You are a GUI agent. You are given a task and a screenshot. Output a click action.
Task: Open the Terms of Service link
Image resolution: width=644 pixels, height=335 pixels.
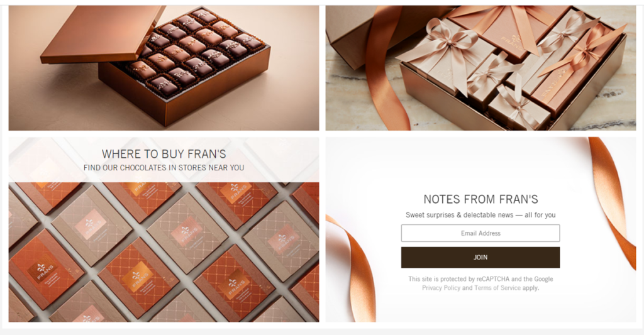tap(497, 288)
